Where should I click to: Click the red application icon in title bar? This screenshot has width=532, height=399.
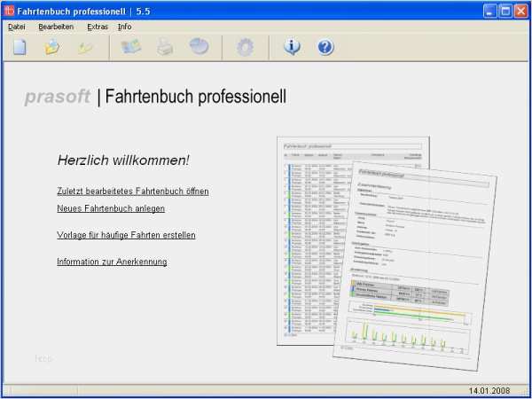click(10, 10)
